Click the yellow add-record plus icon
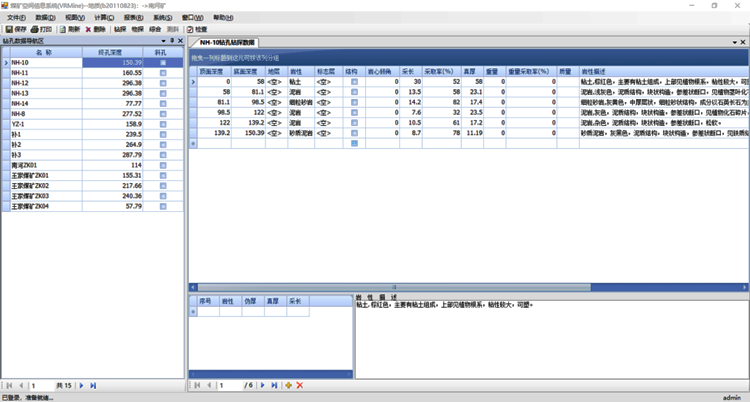Image resolution: width=750 pixels, height=402 pixels. (x=289, y=385)
